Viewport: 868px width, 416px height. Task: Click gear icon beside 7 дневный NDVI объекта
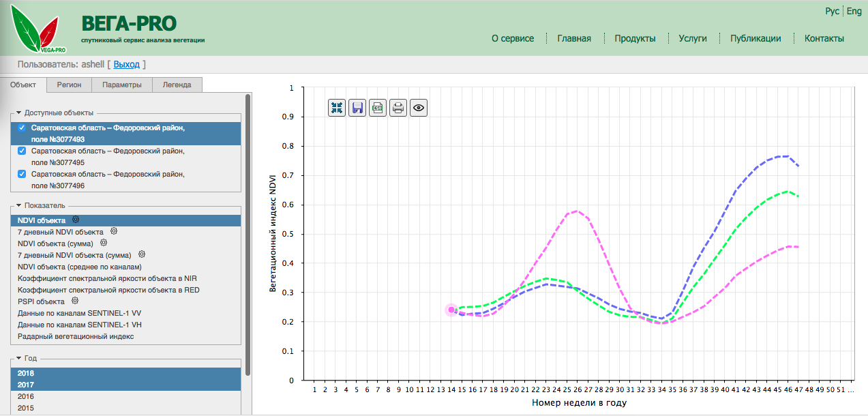(112, 232)
